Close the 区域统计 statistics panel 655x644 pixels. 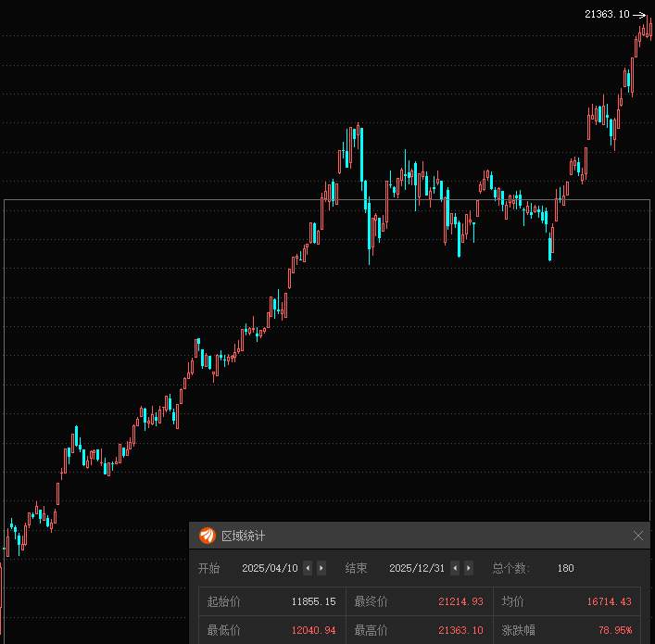point(637,536)
